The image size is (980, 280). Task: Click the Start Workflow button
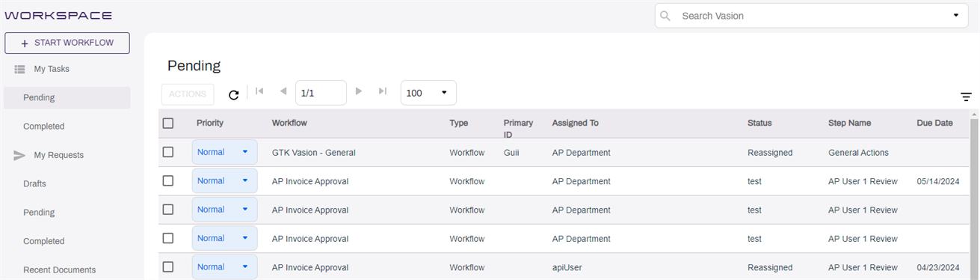[67, 43]
